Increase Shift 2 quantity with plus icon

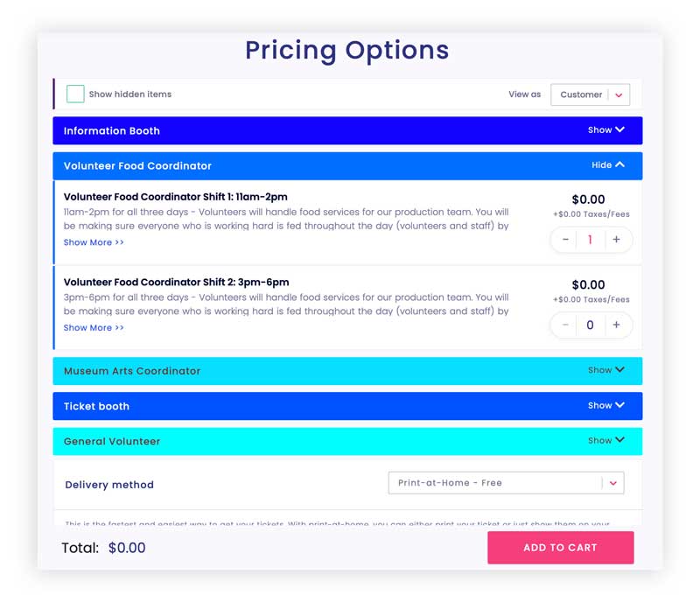616,325
